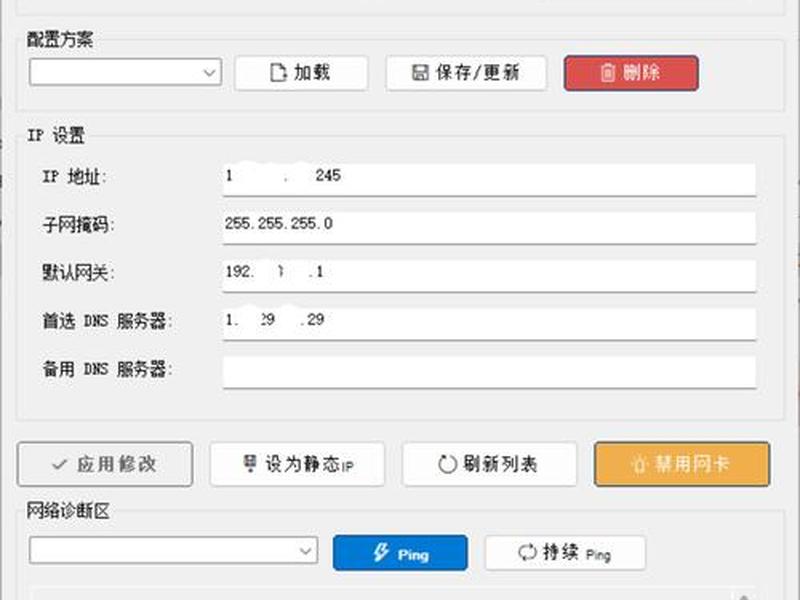Click the 首选 DNS 服务器 input field
The width and height of the screenshot is (800, 600).
(489, 323)
